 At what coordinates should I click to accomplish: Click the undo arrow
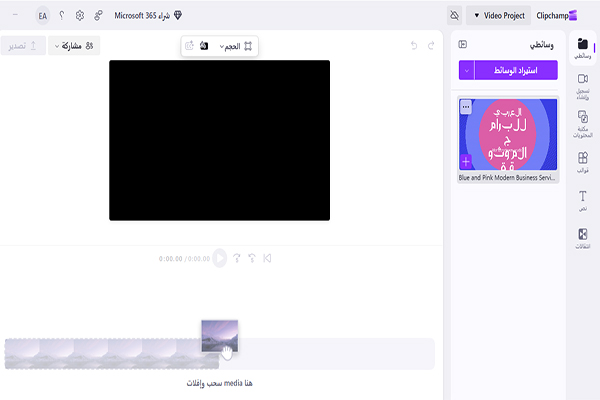coord(414,46)
